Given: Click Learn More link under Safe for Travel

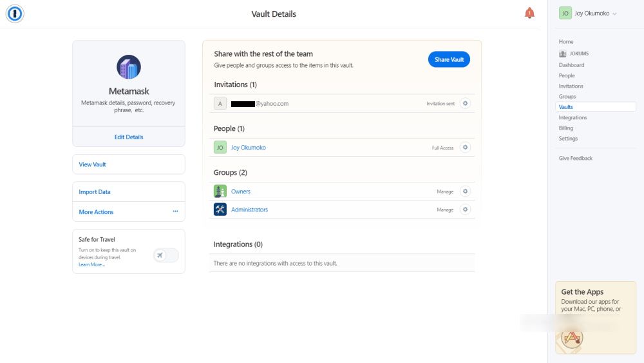Looking at the screenshot, I should coord(91,265).
